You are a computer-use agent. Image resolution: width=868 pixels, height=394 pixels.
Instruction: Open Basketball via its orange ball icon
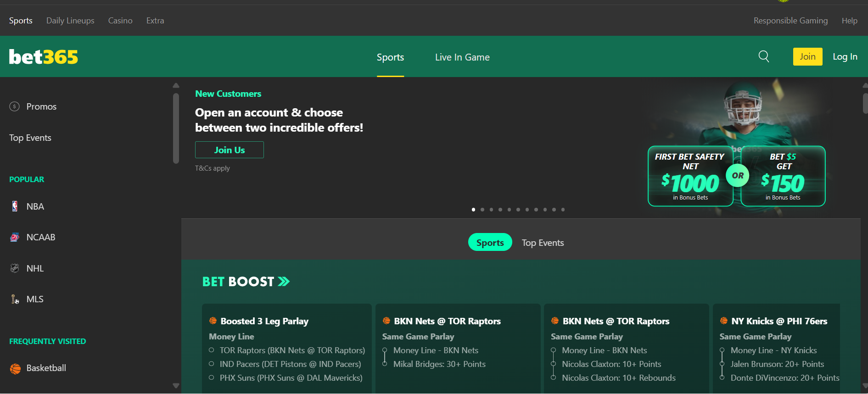click(x=15, y=368)
